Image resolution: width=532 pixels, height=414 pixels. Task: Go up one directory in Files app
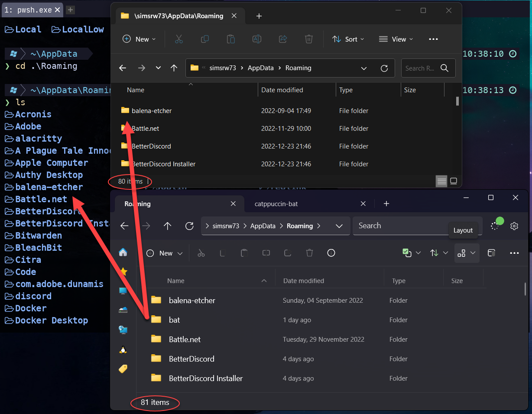coord(168,226)
